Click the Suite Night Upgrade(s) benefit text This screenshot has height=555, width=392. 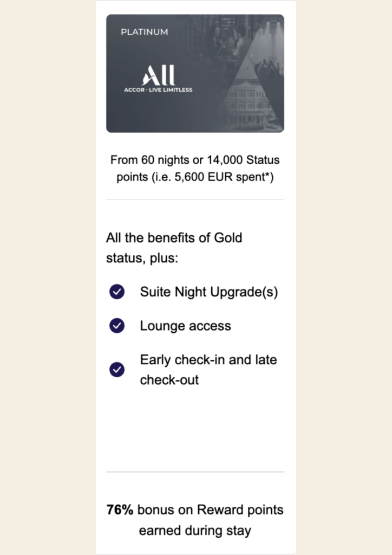click(209, 292)
